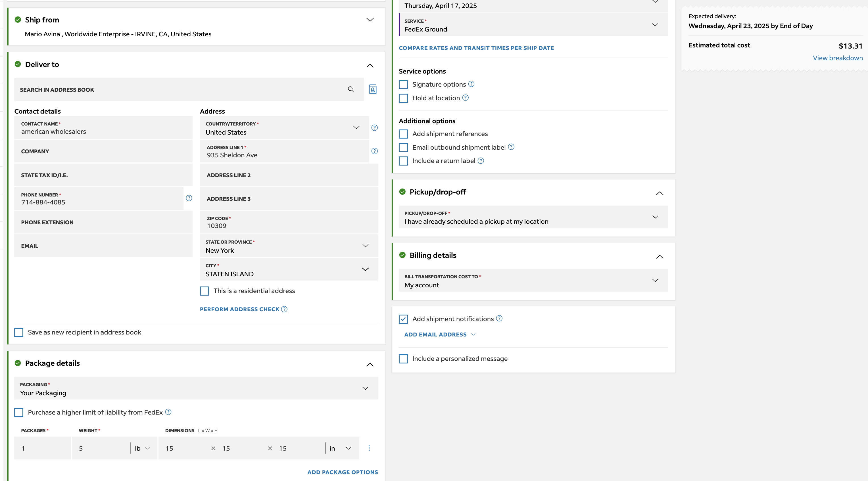Show help for Hold at location

pyautogui.click(x=465, y=98)
